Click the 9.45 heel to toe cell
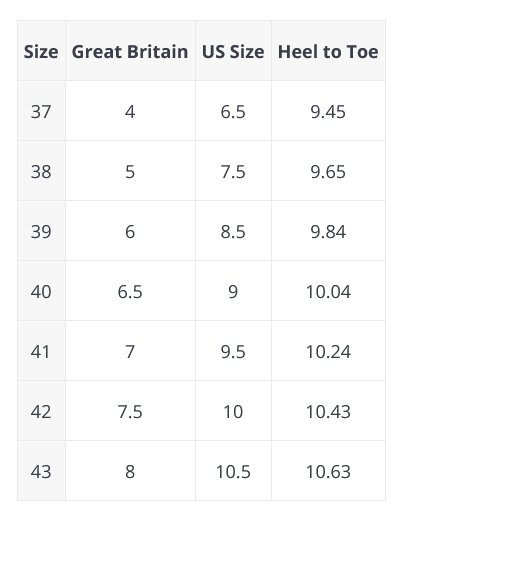Viewport: 520px width, 585px height. pos(328,111)
